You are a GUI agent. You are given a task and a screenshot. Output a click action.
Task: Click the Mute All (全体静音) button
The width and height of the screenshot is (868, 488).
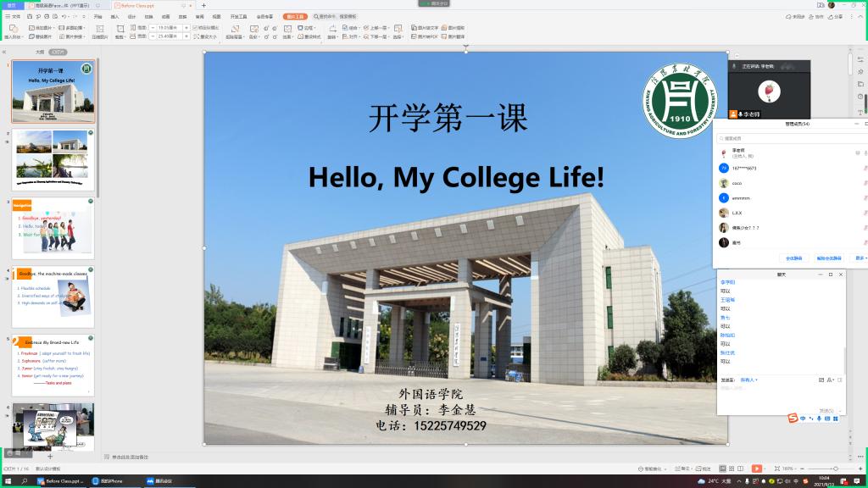(793, 258)
